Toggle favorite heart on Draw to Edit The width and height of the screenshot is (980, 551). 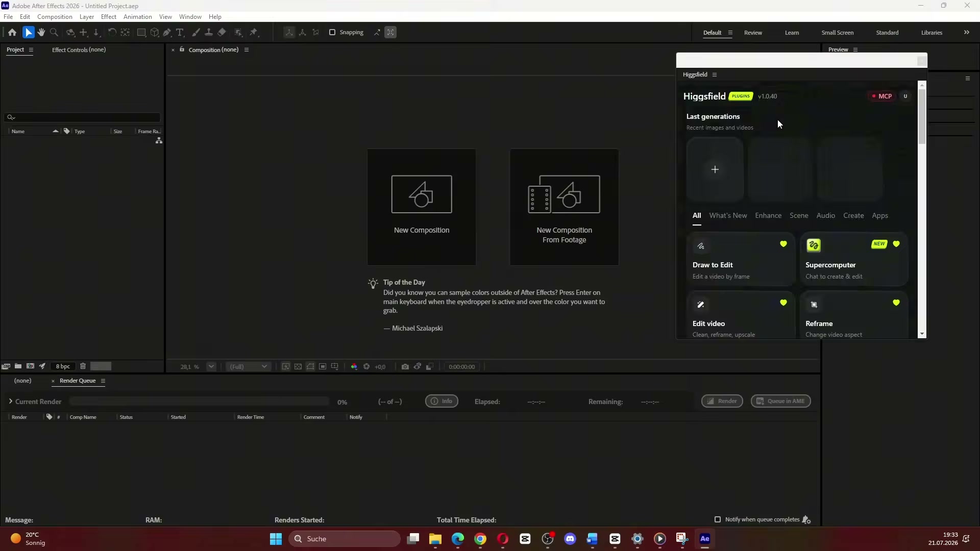[783, 244]
